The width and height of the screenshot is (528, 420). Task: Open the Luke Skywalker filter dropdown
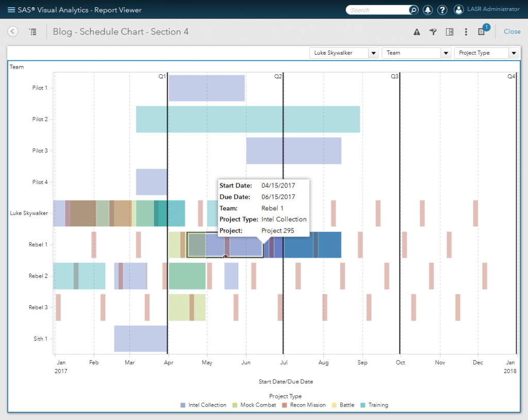coord(373,53)
